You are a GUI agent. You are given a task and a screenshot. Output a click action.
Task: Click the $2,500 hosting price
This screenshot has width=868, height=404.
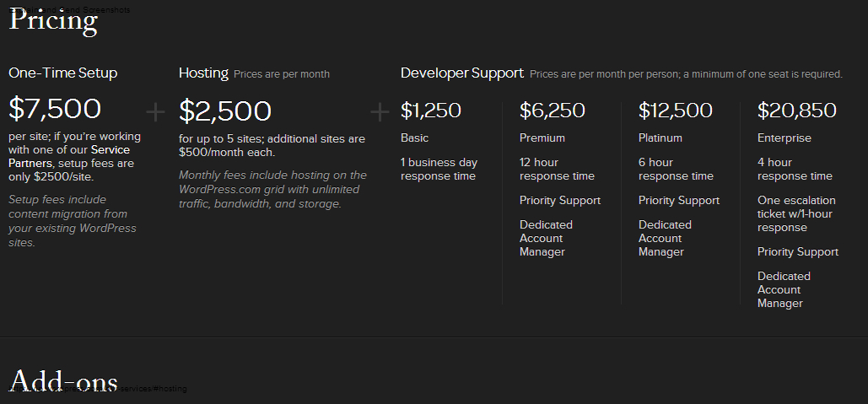(225, 111)
